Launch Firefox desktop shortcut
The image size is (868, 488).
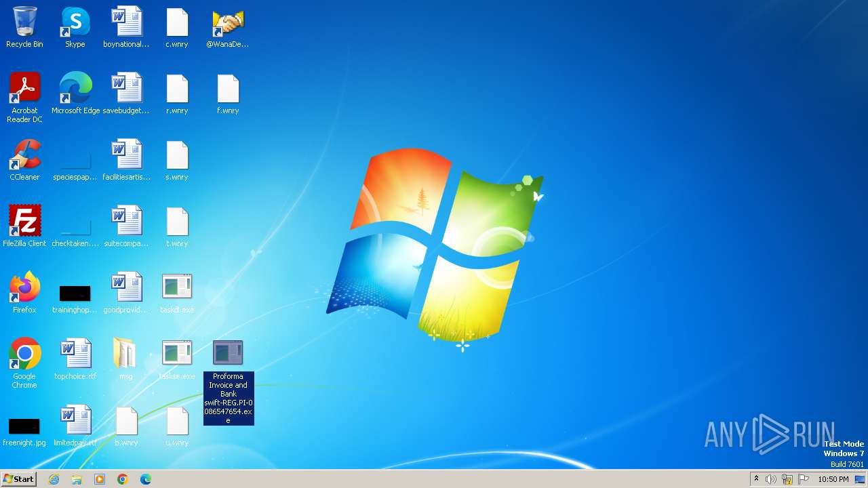[x=24, y=293]
